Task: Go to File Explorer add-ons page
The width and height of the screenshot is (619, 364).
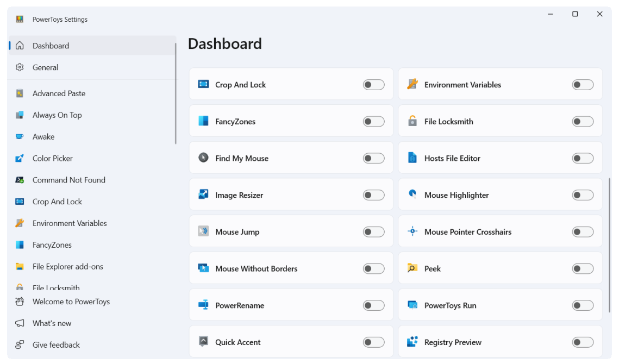Action: pos(67,267)
